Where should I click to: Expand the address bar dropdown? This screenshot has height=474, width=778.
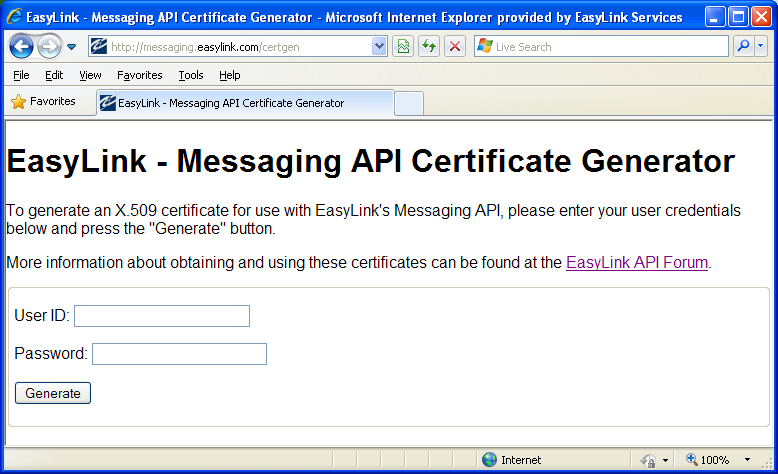[379, 47]
